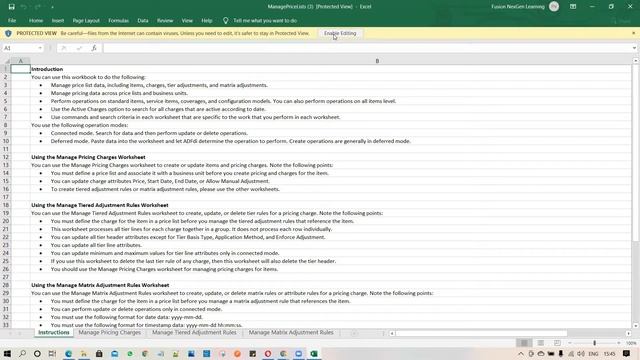Open the Edge browser from the taskbar
The image size is (640, 360).
click(68, 353)
